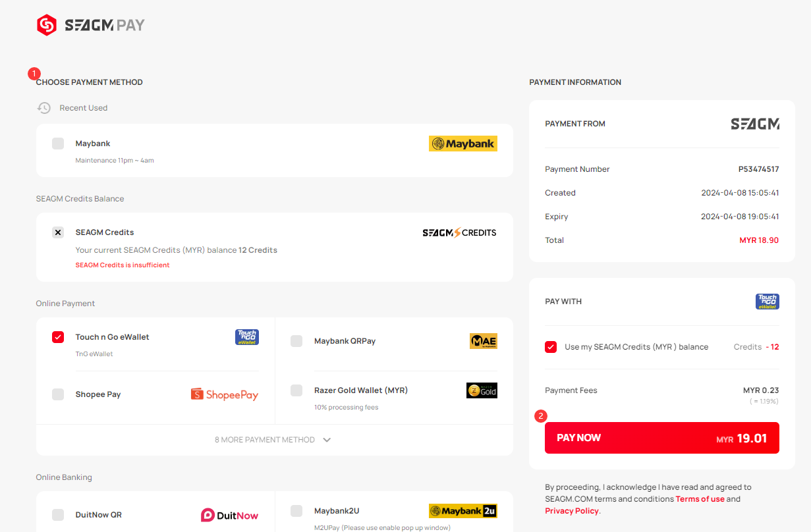
Task: Select the Maybank2U checkbox
Action: click(296, 511)
